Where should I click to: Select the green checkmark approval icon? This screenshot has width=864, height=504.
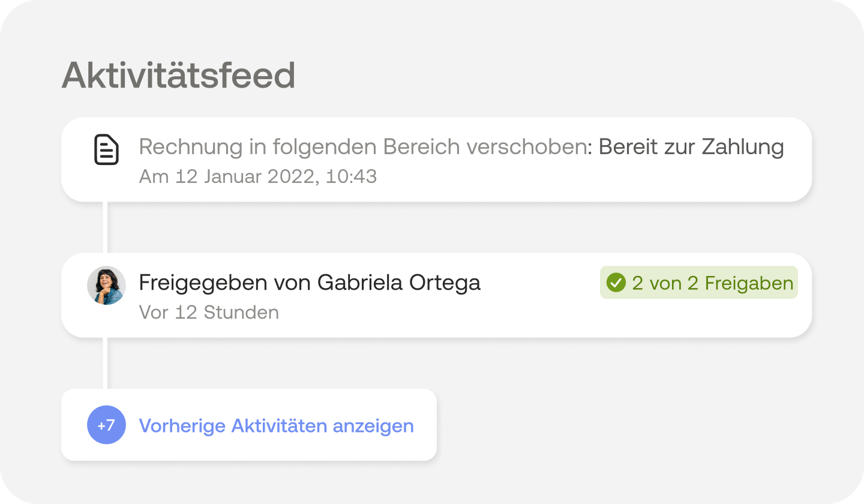coord(616,282)
